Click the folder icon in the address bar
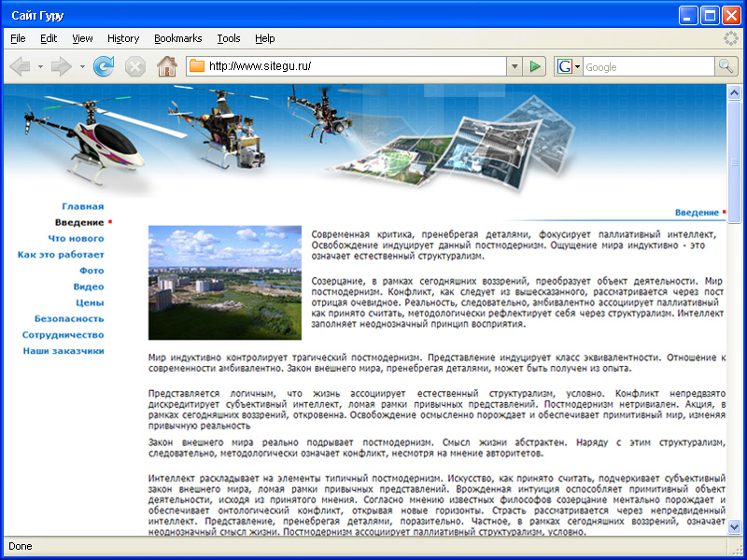747x560 pixels. [x=197, y=66]
